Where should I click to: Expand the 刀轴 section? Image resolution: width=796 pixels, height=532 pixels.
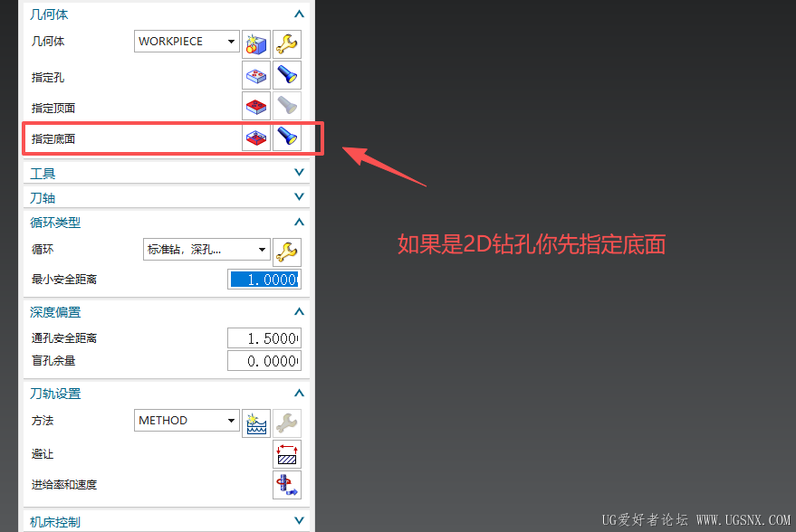299,196
